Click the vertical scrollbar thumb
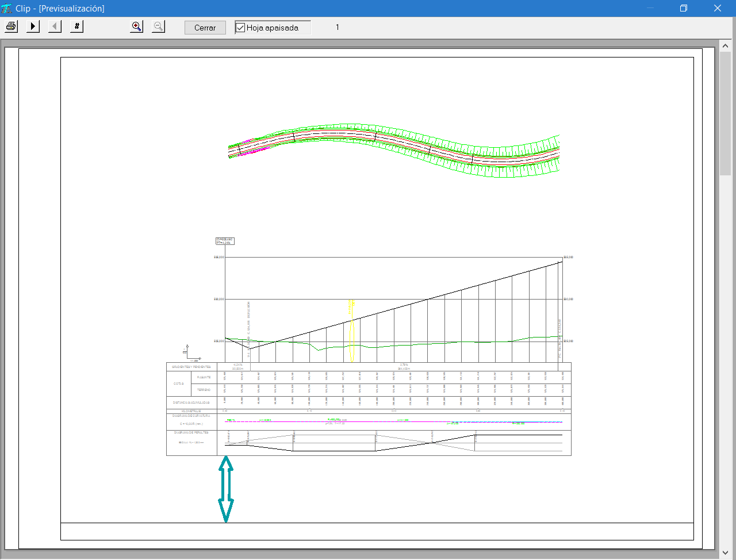The image size is (736, 560). pyautogui.click(x=726, y=113)
